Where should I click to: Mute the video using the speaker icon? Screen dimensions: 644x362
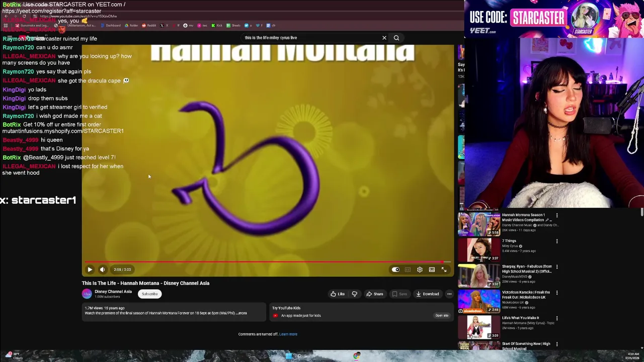coord(103,269)
